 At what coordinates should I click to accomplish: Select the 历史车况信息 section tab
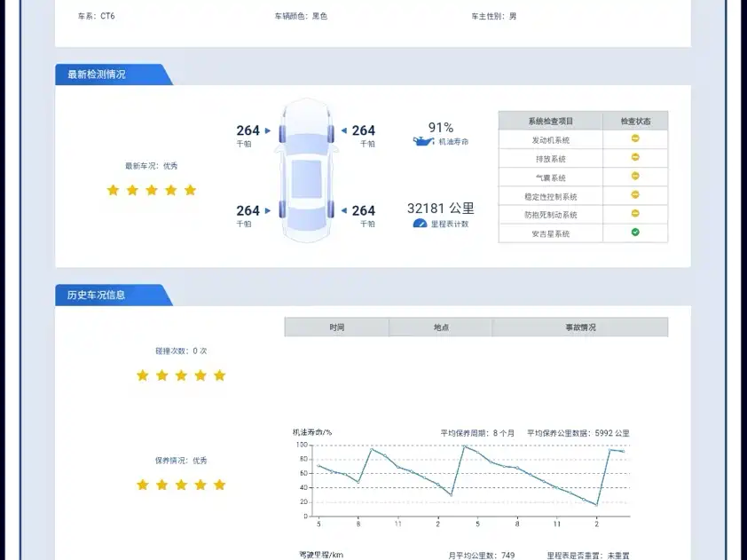pos(97,295)
